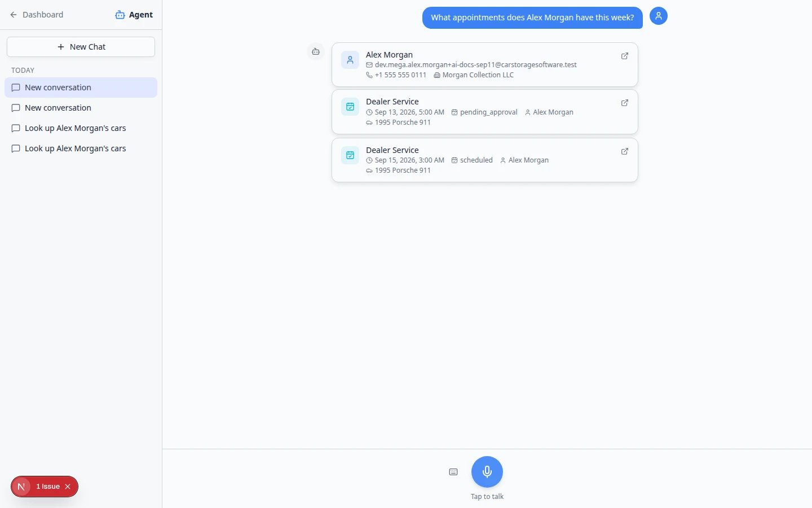Open Sep 15 Dealer Service external link icon

coord(625,151)
